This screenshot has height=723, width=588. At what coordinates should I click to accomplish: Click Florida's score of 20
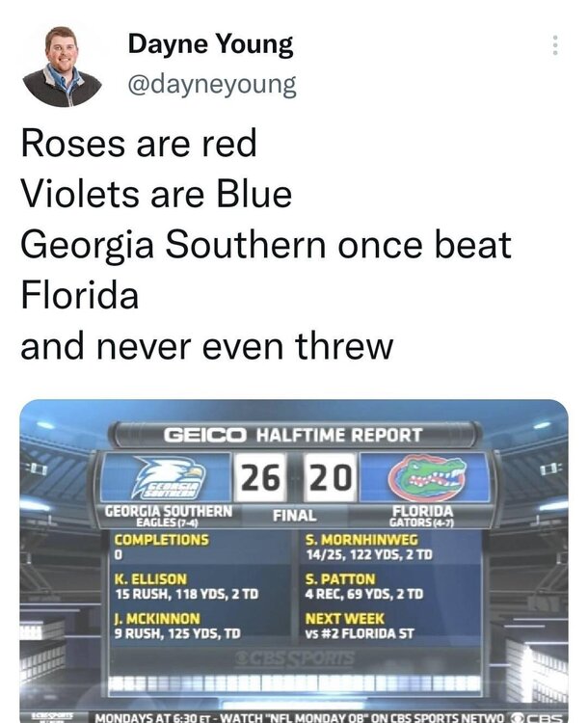pyautogui.click(x=332, y=478)
